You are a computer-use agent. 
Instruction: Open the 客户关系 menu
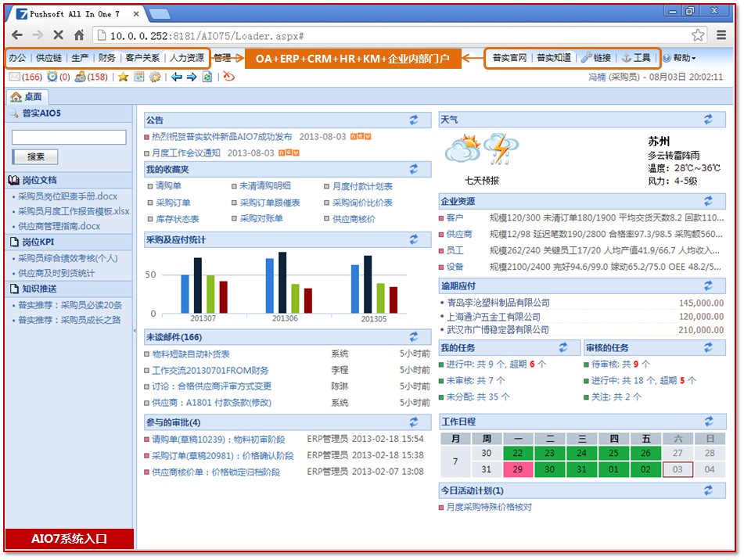click(x=142, y=58)
